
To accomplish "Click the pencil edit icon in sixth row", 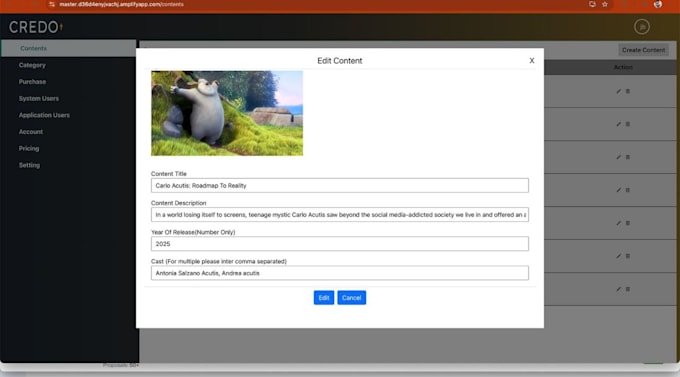I will (x=619, y=256).
